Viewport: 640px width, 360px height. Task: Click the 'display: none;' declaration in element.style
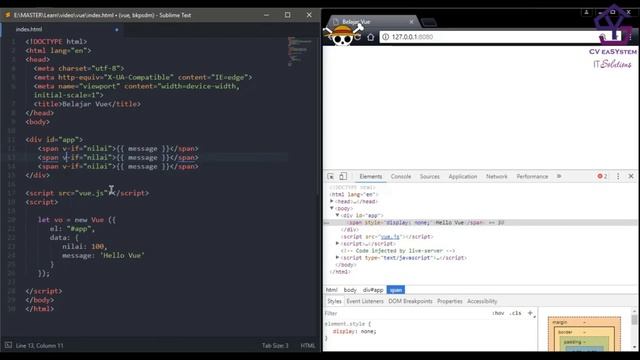pyautogui.click(x=354, y=331)
